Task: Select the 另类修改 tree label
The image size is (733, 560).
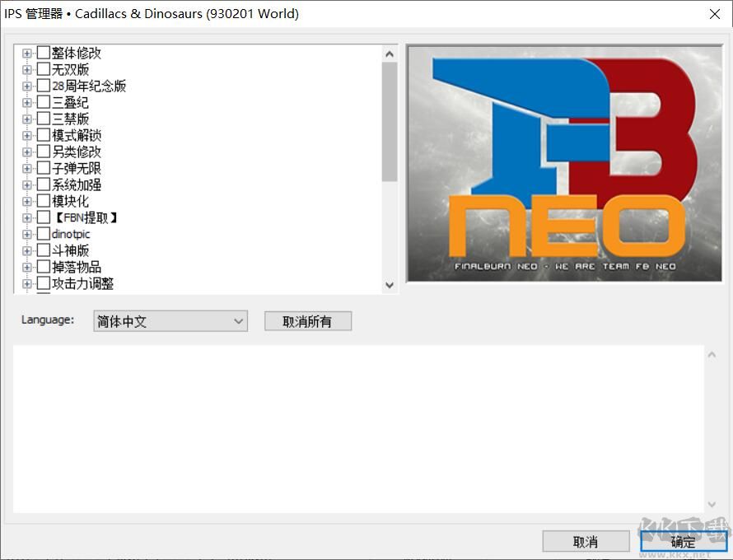Action: pyautogui.click(x=77, y=152)
